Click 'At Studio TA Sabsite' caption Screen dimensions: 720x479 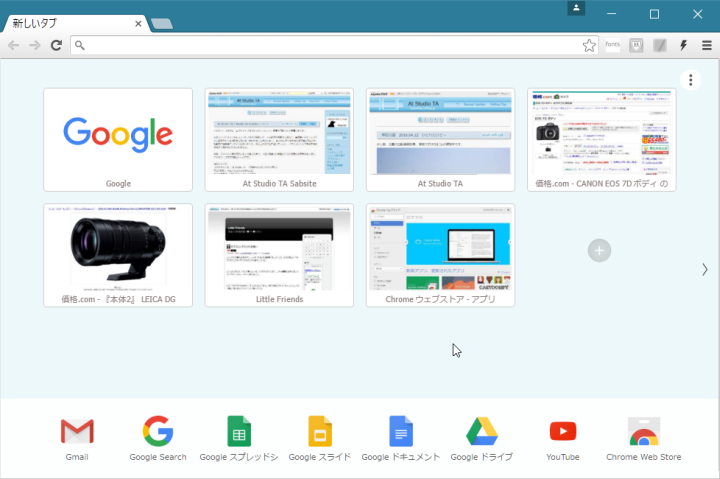coord(279,184)
